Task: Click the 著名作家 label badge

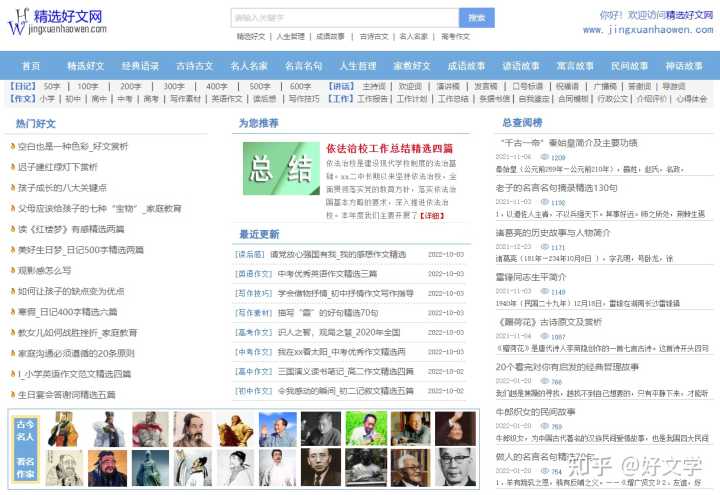Action: (x=26, y=467)
